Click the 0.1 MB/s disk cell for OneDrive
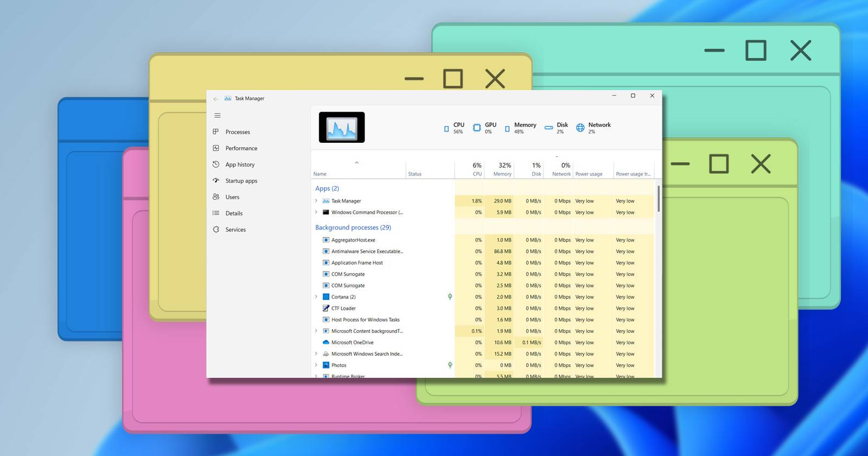Screen dimensions: 868x456 tap(529, 343)
